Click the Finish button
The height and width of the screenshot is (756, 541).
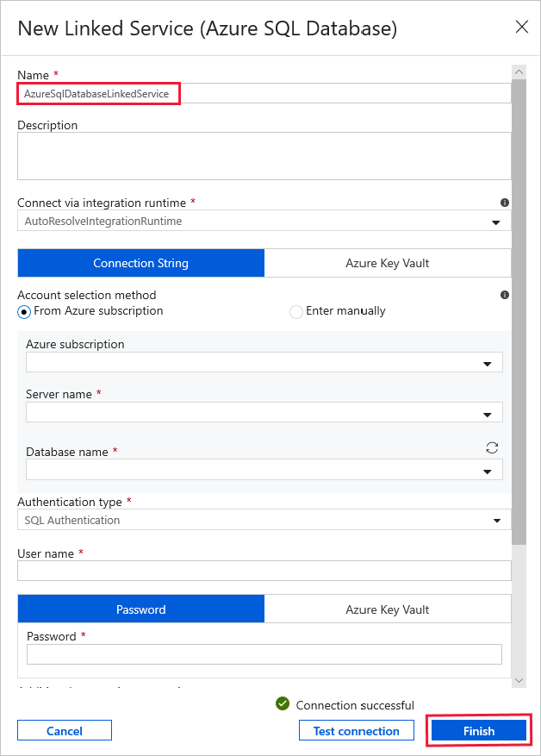click(x=478, y=731)
